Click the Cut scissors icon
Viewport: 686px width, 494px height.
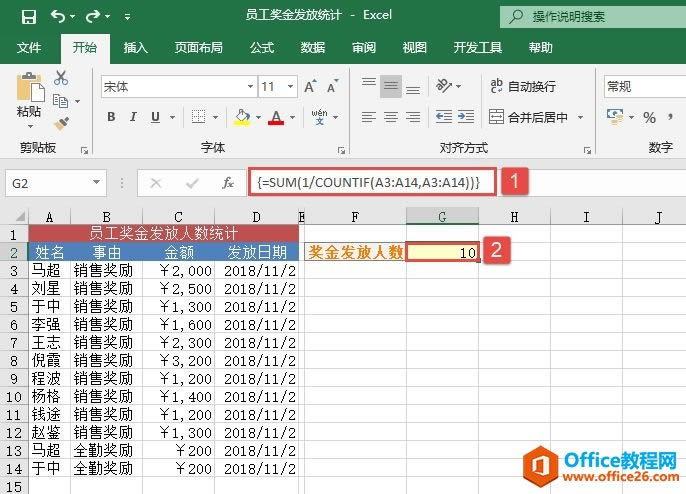[x=61, y=78]
